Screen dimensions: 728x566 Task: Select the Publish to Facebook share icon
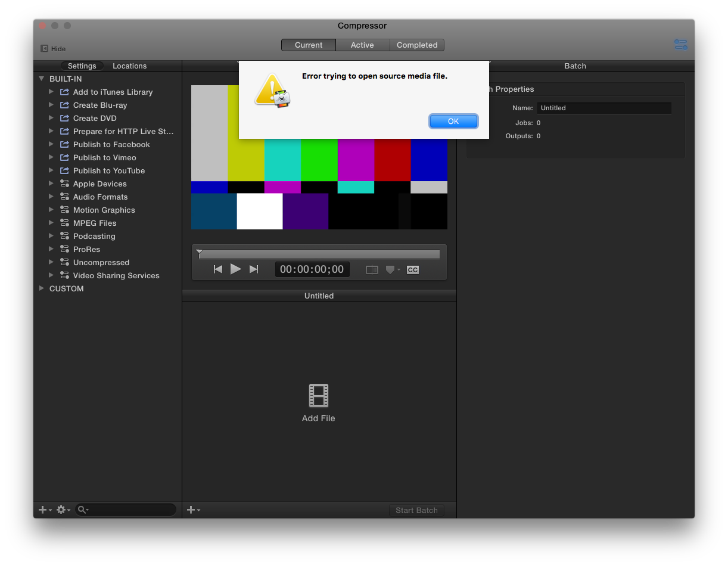tap(65, 144)
